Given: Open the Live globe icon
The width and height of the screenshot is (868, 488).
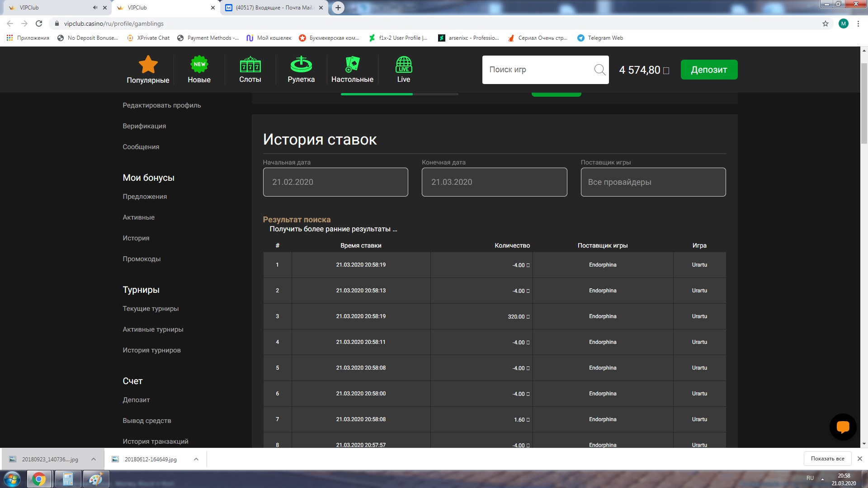Looking at the screenshot, I should point(403,64).
